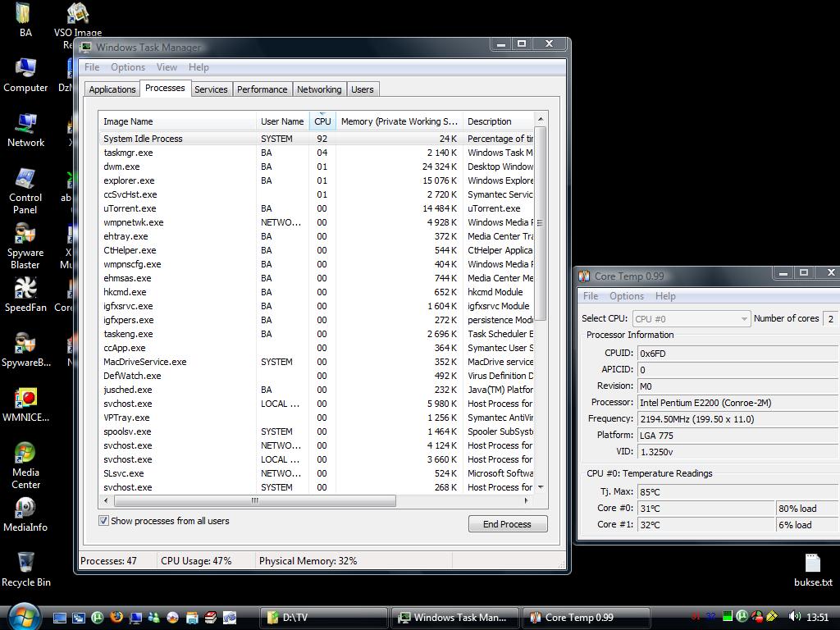840x630 pixels.
Task: Open the Media Center desktop icon
Action: [x=25, y=455]
